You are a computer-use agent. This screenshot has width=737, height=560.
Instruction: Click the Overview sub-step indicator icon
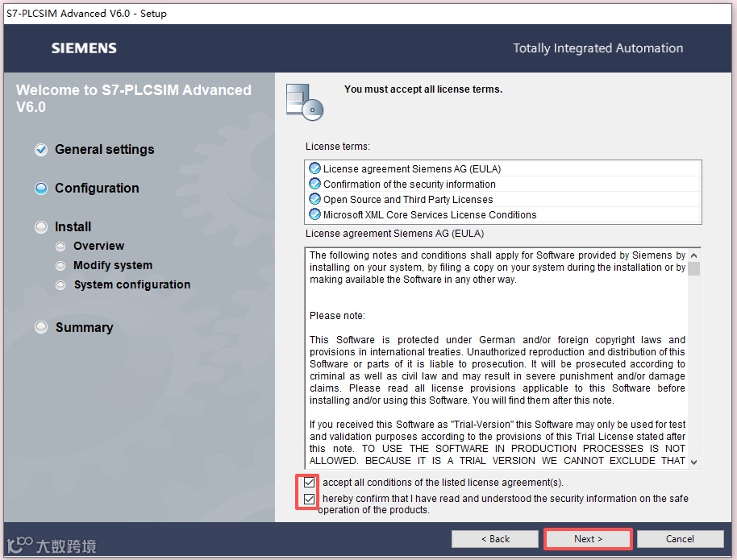pyautogui.click(x=60, y=247)
